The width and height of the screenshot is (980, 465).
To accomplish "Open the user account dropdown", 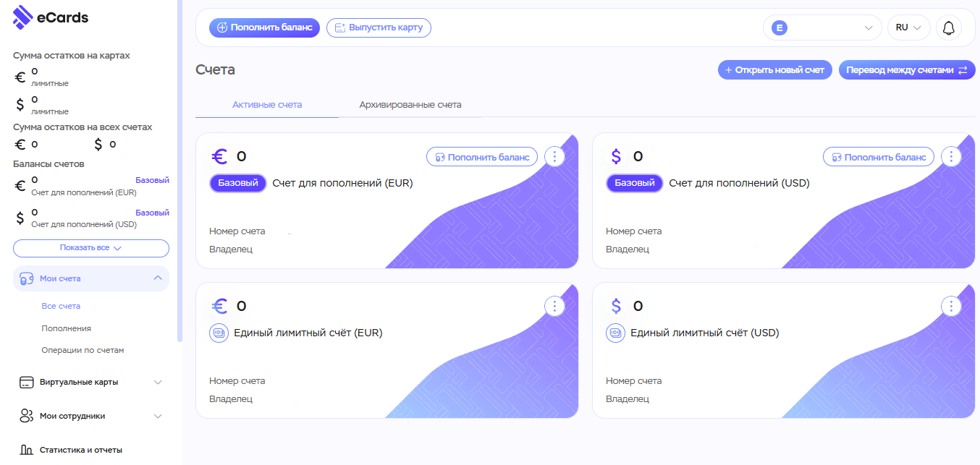I will point(821,27).
